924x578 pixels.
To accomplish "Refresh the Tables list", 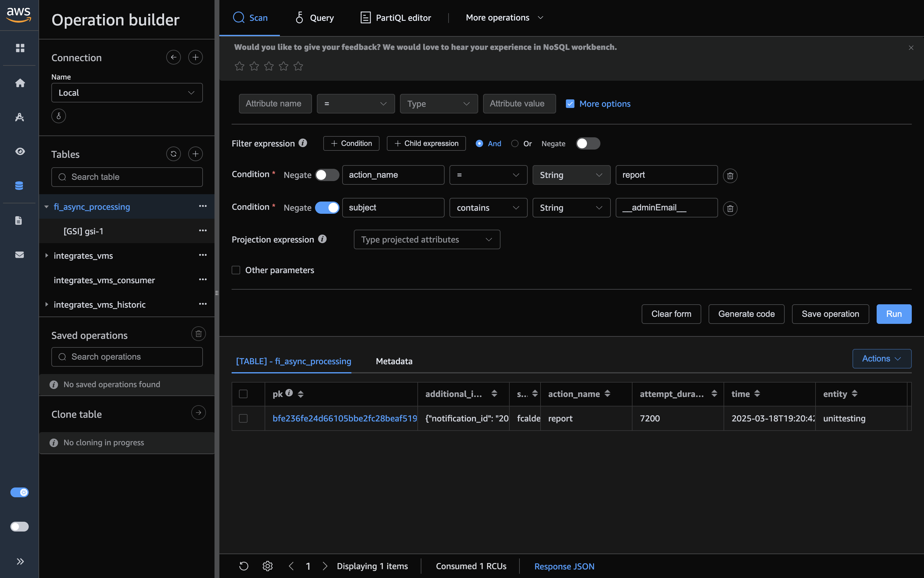I will coord(173,154).
